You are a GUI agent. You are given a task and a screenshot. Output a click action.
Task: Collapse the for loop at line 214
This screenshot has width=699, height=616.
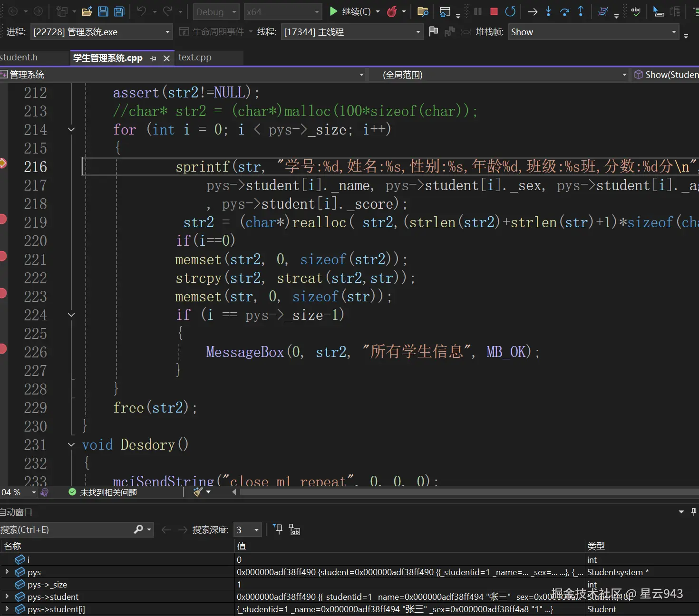tap(71, 129)
